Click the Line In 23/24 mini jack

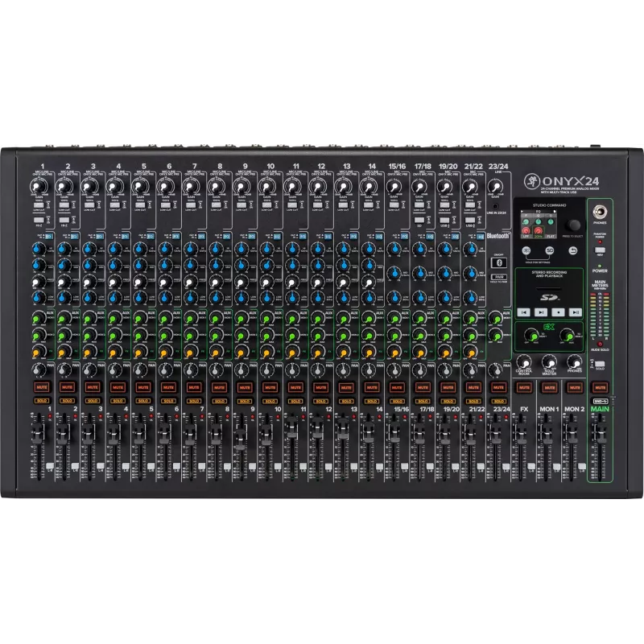point(496,207)
